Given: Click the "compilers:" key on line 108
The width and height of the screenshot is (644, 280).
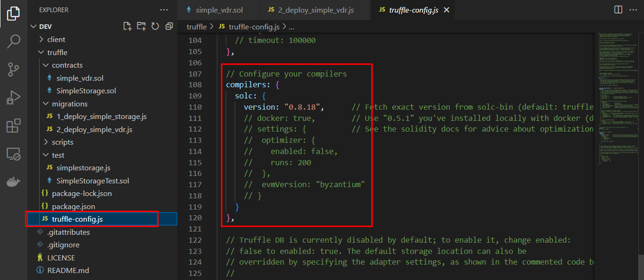Looking at the screenshot, I should click(248, 85).
